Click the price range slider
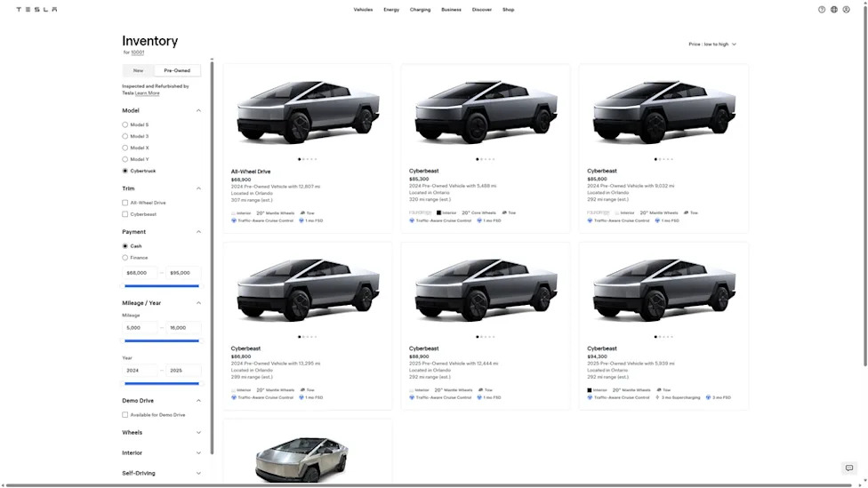The width and height of the screenshot is (868, 488). (162, 286)
